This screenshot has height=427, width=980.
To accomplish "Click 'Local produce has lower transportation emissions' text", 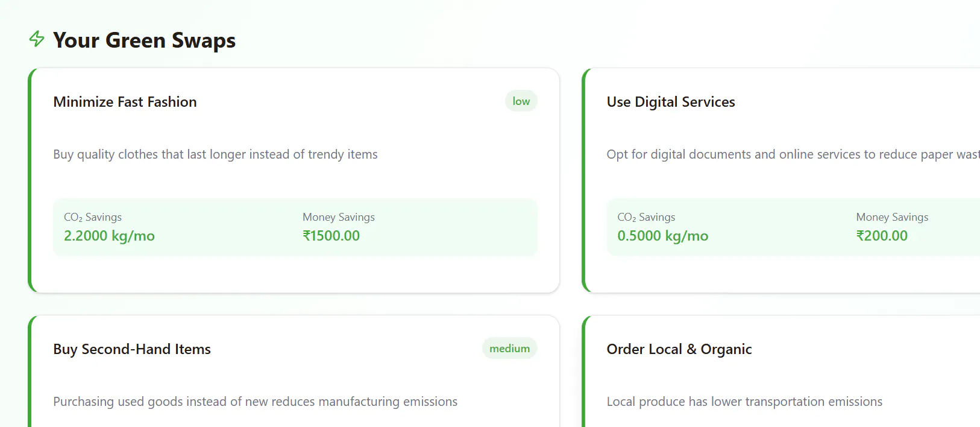I will click(x=744, y=402).
